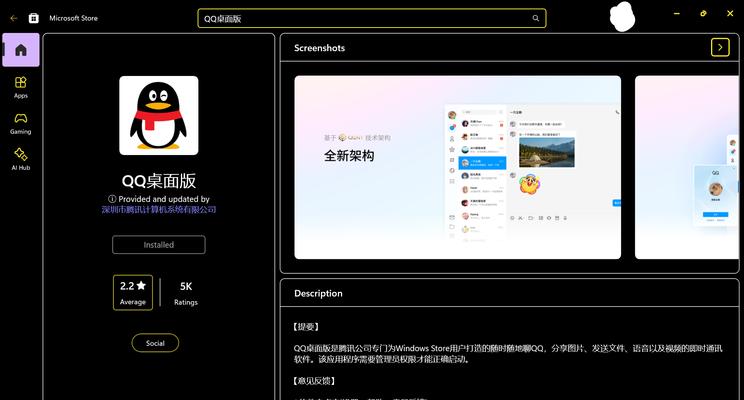Open the 2.2 Average rating box

point(133,293)
